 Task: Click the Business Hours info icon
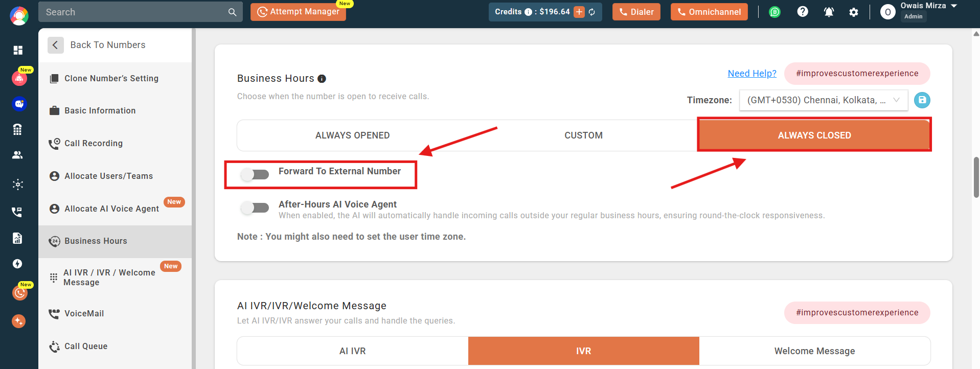[x=322, y=79]
